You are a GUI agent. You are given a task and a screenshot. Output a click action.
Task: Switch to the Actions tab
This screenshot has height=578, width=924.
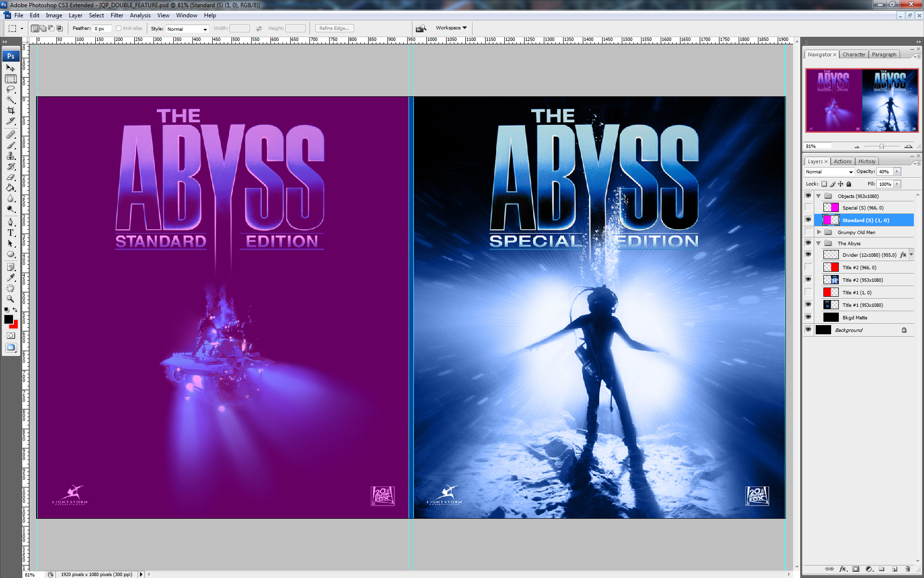(843, 161)
